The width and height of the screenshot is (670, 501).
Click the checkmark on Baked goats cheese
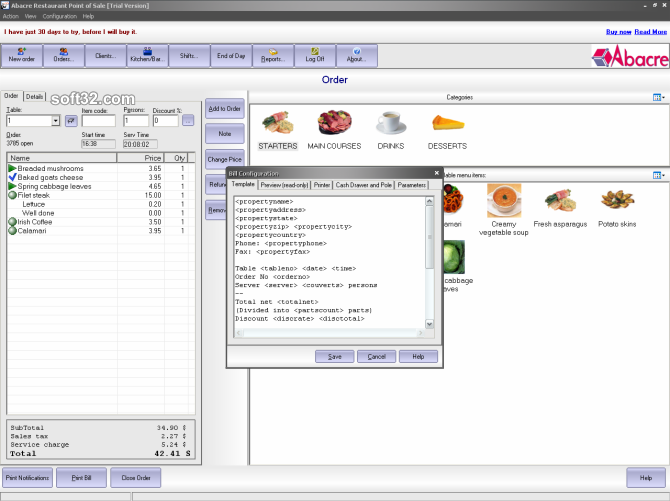click(x=12, y=177)
